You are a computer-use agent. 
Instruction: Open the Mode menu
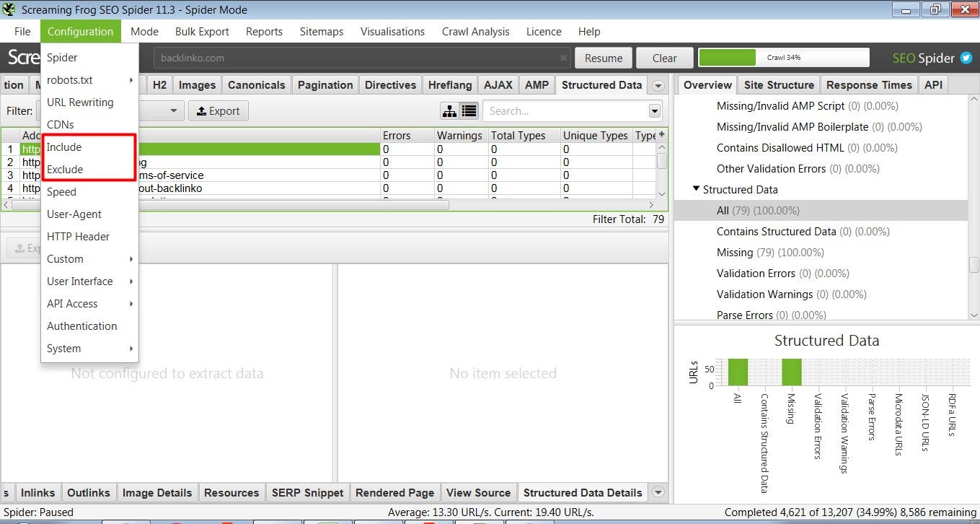(144, 32)
